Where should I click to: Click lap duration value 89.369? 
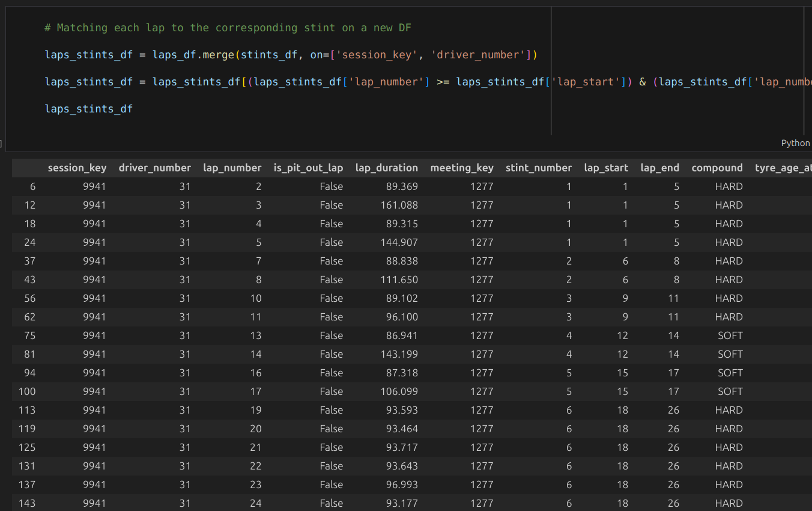(x=402, y=186)
